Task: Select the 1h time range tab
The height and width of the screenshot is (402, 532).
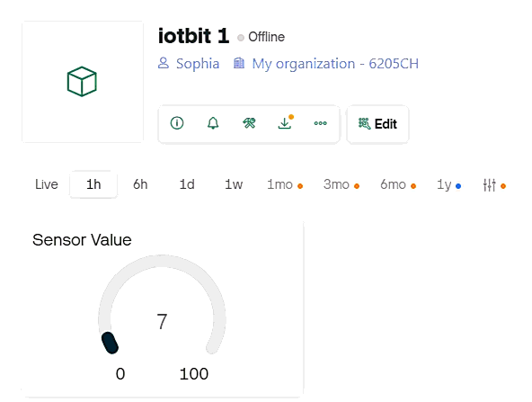Action: click(x=93, y=184)
